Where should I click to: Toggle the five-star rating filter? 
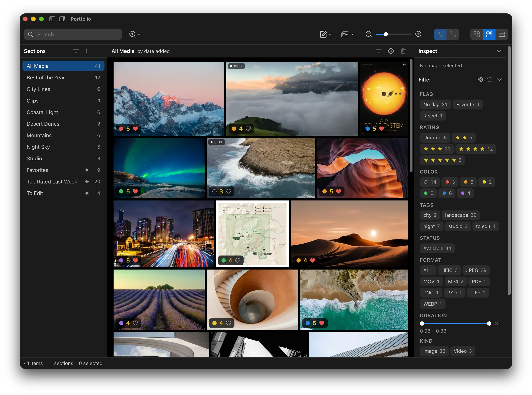pyautogui.click(x=442, y=160)
